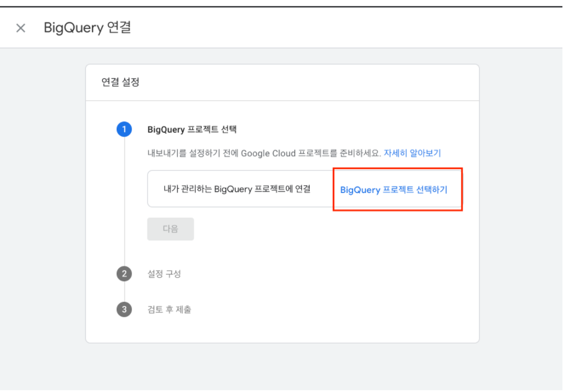Image resolution: width=563 pixels, height=392 pixels.
Task: Click the BigQuery 연결 page title
Action: [87, 28]
